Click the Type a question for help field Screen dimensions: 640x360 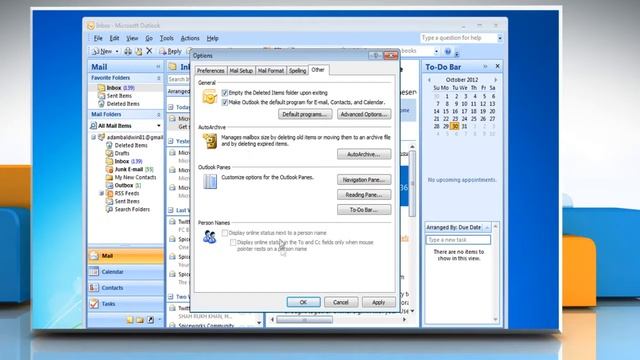click(458, 38)
